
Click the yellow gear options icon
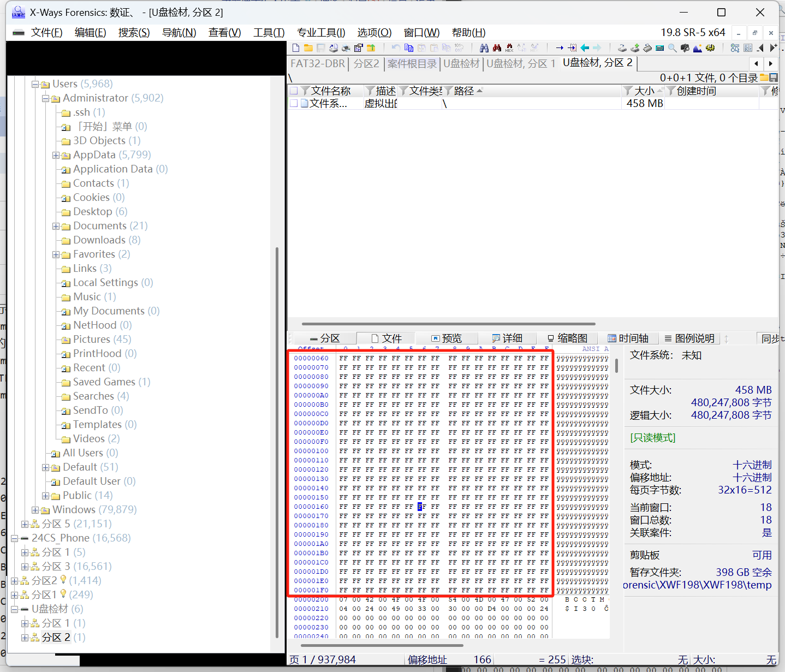[x=710, y=48]
